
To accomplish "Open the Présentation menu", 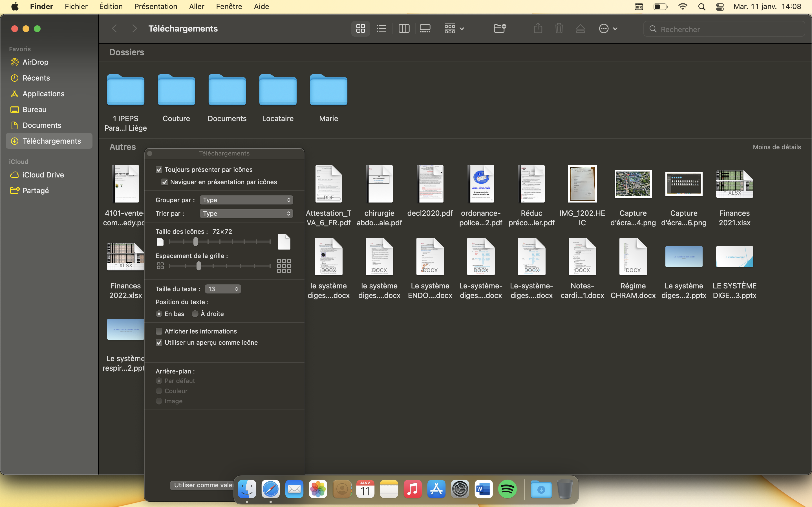I will (156, 6).
